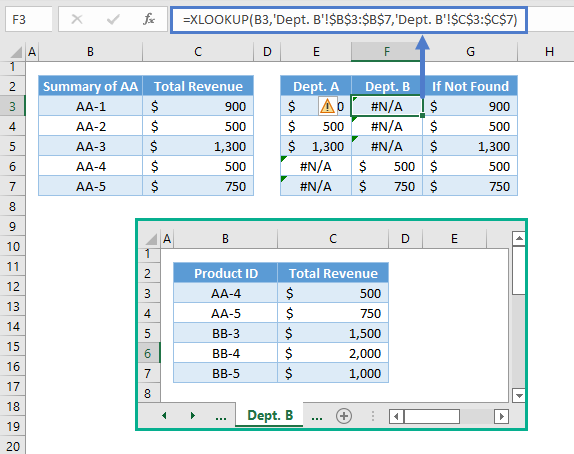Select cell F7 showing 750

pyautogui.click(x=387, y=186)
